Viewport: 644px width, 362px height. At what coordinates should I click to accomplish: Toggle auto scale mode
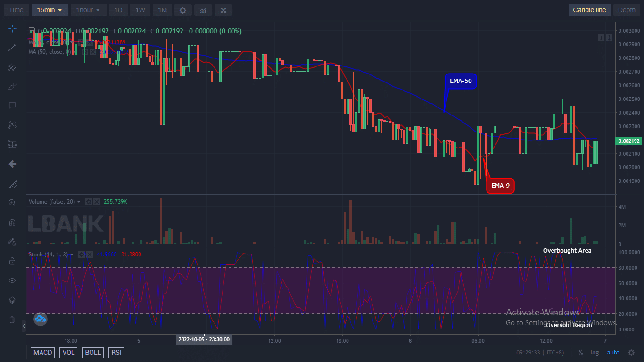point(613,353)
